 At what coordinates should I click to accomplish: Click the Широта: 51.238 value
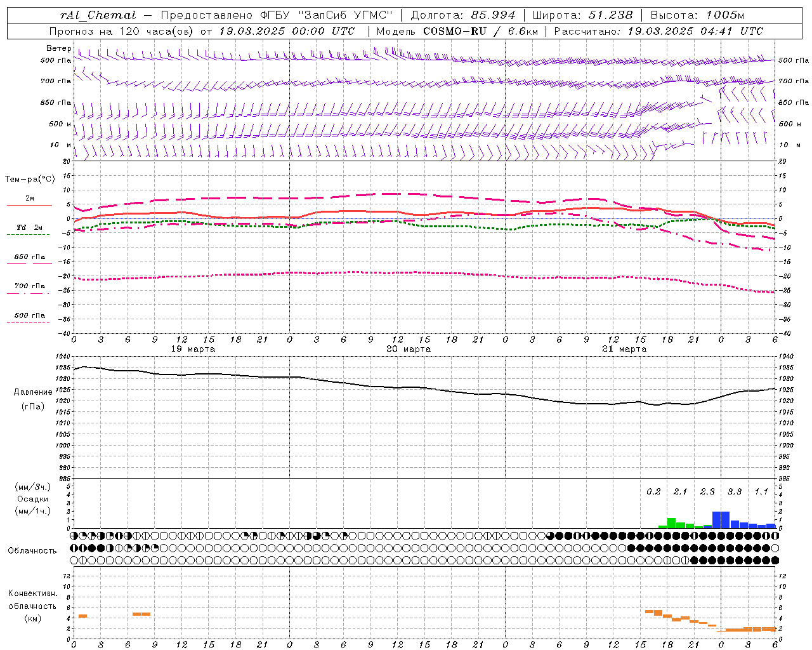(582, 15)
